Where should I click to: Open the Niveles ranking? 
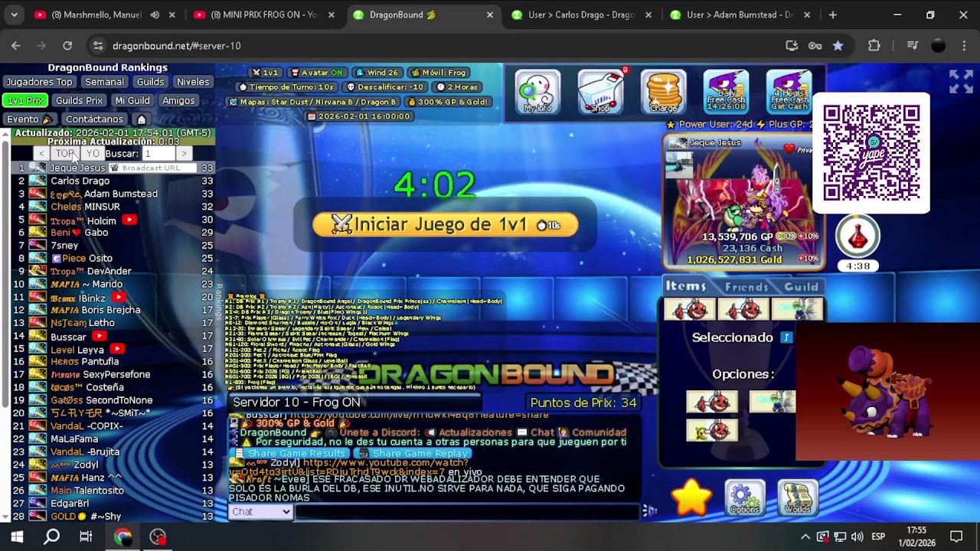193,82
